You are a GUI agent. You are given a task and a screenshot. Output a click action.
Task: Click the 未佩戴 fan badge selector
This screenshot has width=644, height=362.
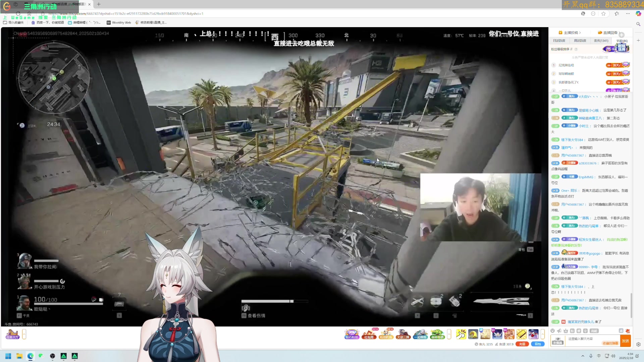tap(557, 341)
